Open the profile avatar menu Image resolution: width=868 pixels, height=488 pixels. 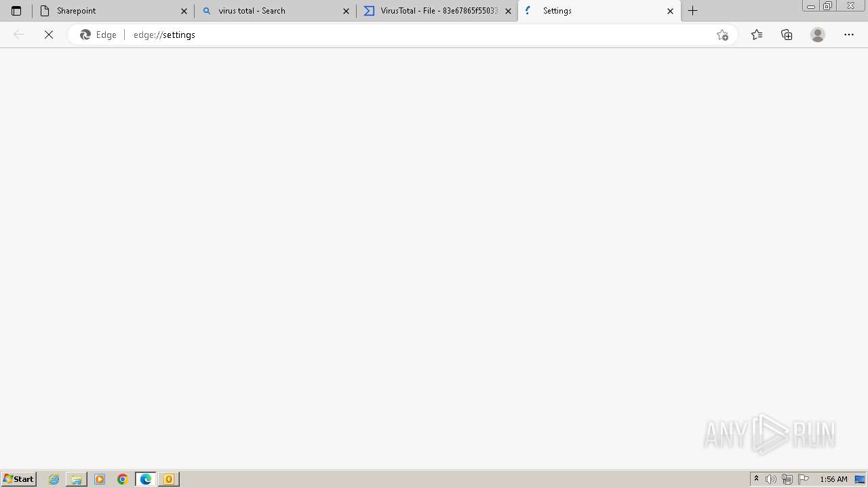coord(818,35)
